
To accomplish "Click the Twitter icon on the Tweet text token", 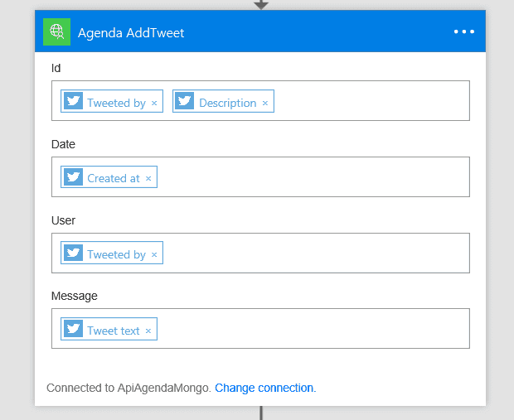I will click(x=73, y=329).
